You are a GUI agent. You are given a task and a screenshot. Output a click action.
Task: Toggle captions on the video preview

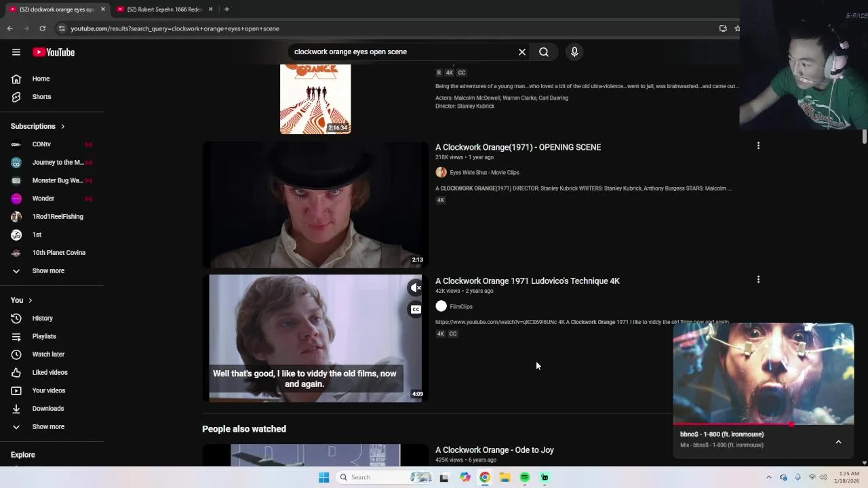point(416,310)
